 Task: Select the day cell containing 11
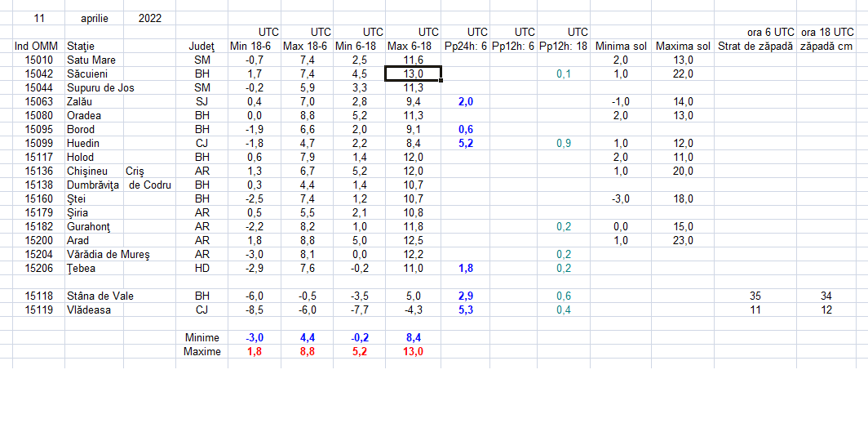pos(39,18)
